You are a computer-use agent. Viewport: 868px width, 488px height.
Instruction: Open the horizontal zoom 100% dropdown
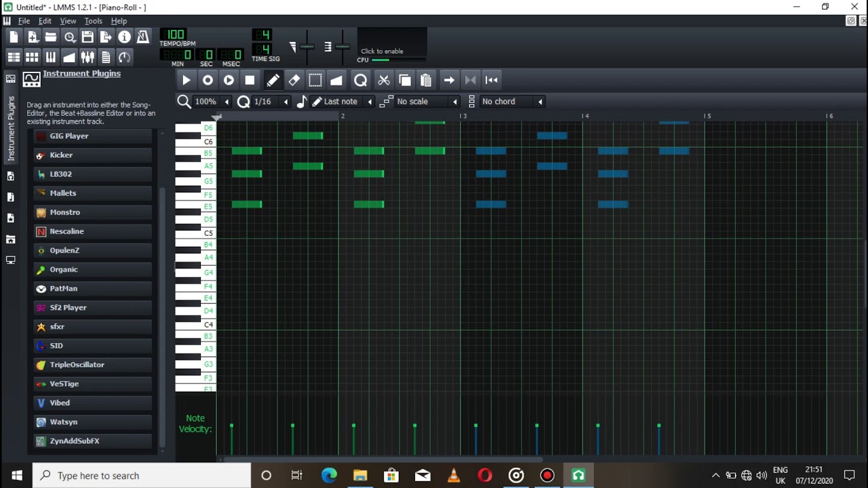point(212,102)
